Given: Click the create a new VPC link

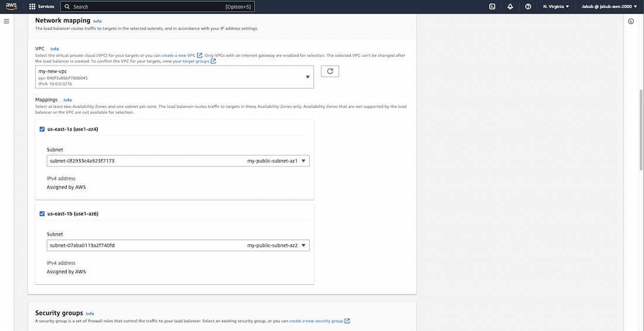Looking at the screenshot, I should [179, 55].
